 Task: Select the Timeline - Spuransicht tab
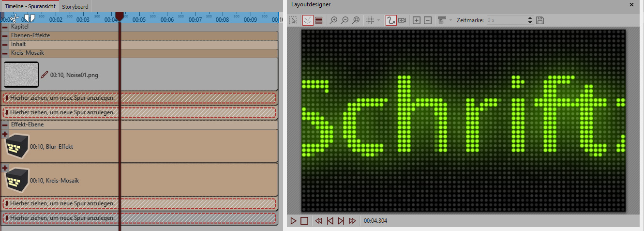click(30, 6)
